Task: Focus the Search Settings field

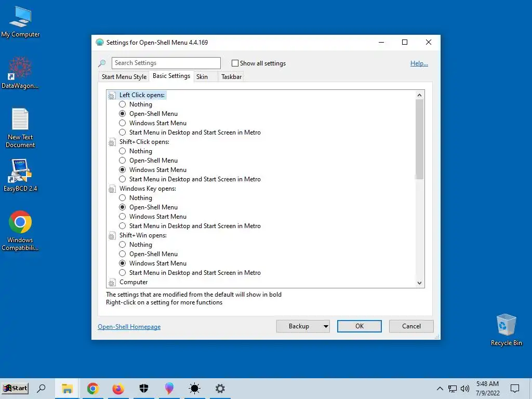Action: (166, 63)
